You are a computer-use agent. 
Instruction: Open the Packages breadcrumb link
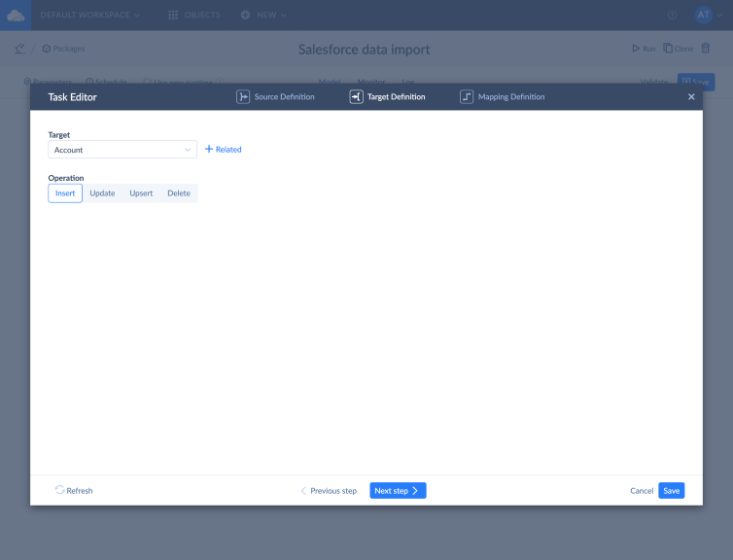(63, 49)
